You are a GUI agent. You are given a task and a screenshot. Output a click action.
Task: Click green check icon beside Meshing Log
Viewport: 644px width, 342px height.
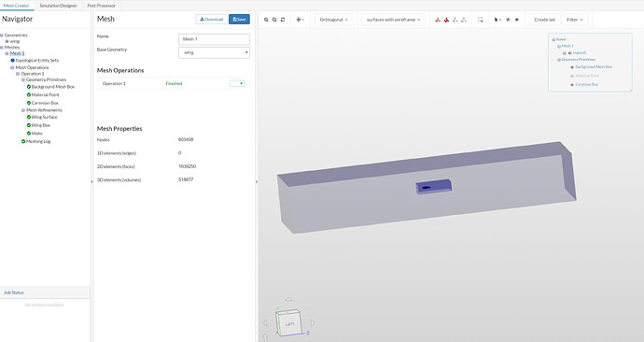23,141
